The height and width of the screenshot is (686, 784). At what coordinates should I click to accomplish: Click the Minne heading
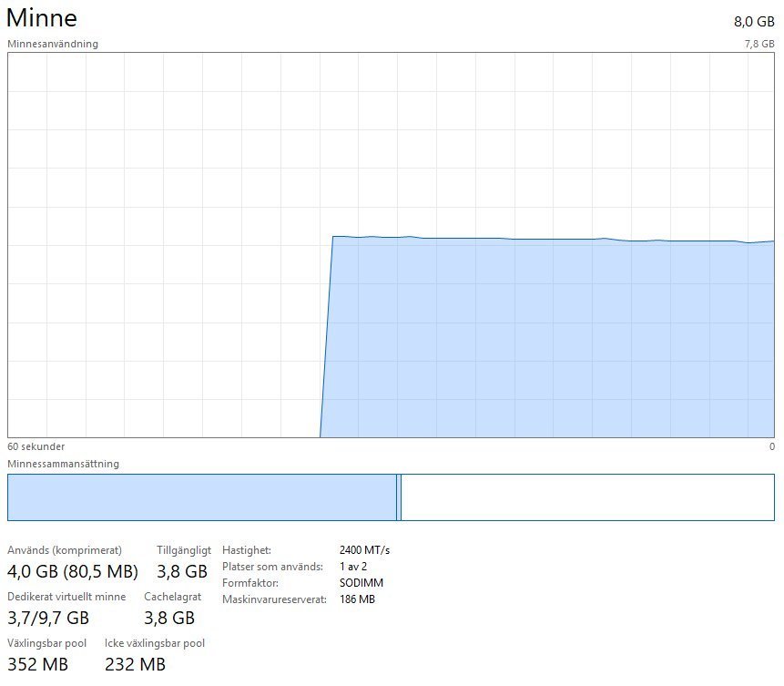[42, 18]
